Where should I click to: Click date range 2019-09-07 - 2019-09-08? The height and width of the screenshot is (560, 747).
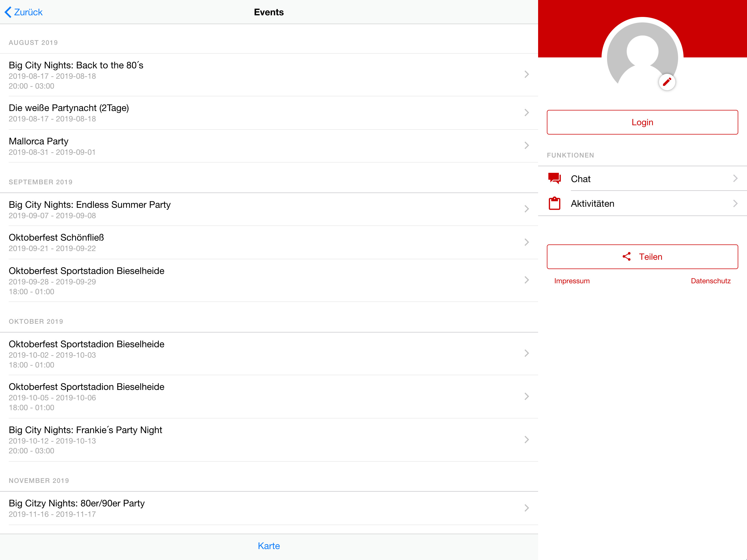tap(52, 216)
